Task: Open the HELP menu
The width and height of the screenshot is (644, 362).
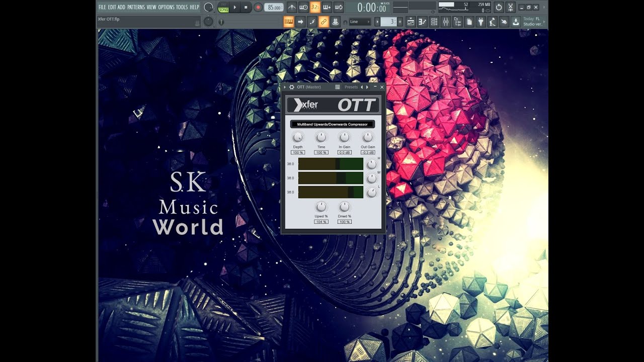Action: 194,7
